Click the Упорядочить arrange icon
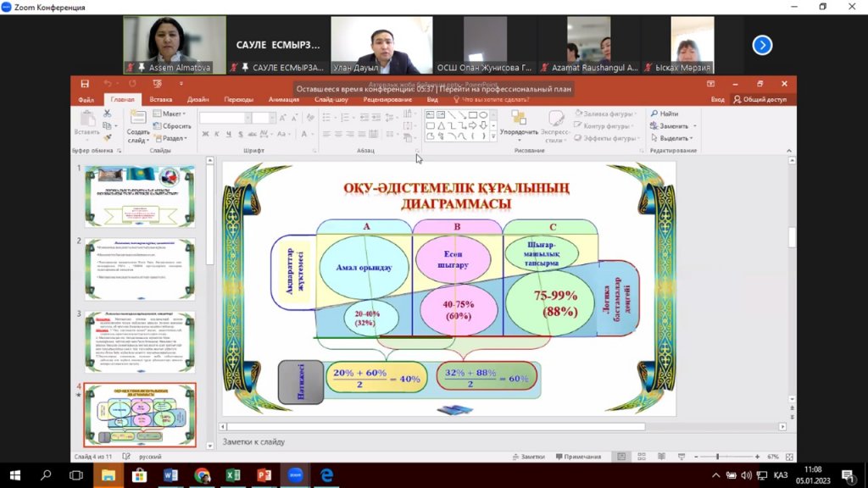This screenshot has height=488, width=868. point(519,118)
